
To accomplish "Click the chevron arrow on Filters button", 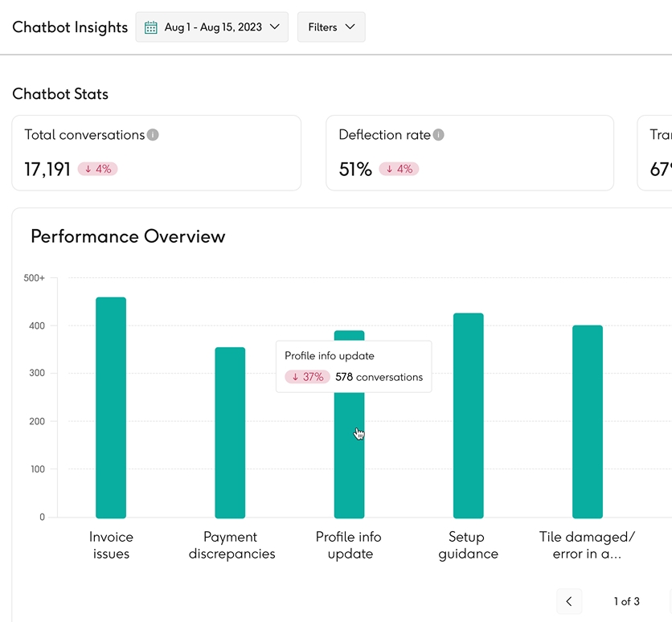I will coord(350,27).
